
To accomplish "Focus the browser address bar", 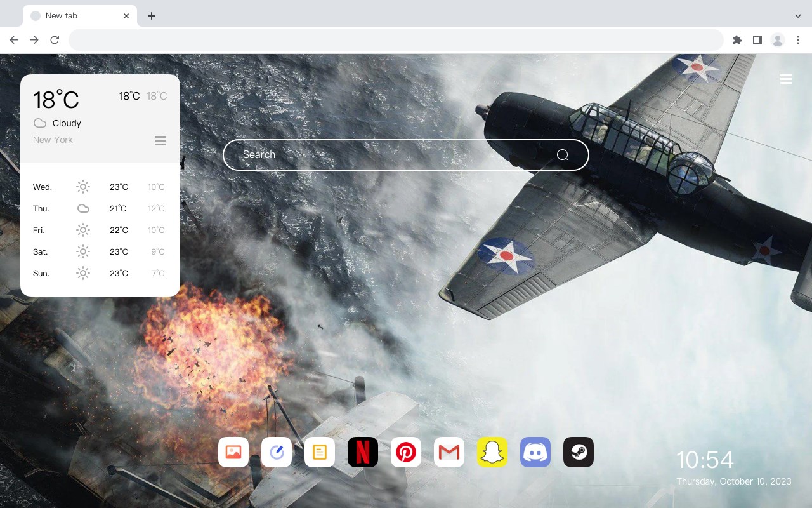I will point(396,40).
